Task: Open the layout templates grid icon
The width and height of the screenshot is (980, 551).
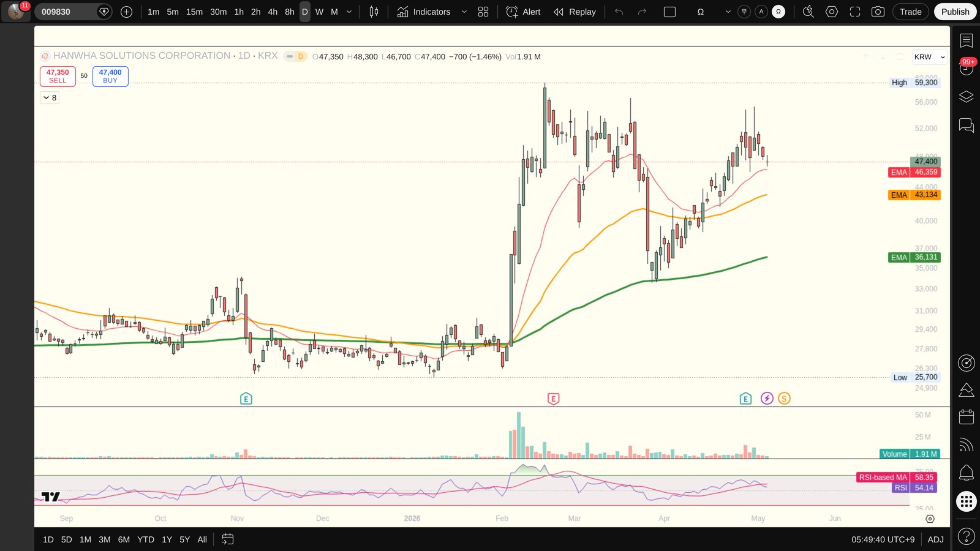Action: pos(483,12)
